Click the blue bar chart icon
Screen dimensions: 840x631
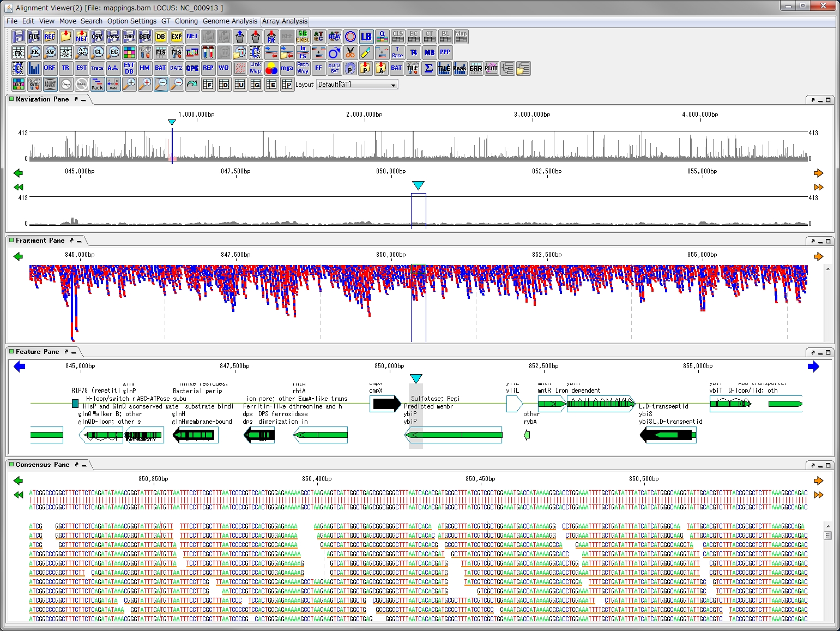(x=34, y=68)
